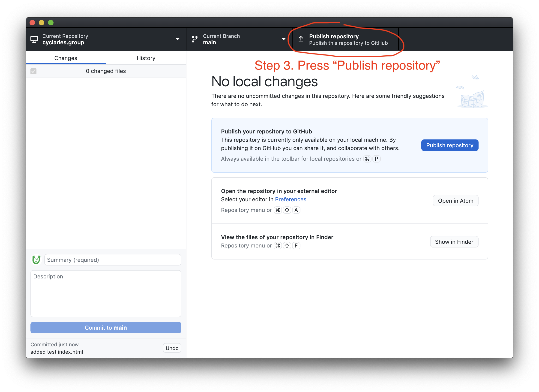Click the F shortcut key badge
539x392 pixels.
(x=296, y=246)
